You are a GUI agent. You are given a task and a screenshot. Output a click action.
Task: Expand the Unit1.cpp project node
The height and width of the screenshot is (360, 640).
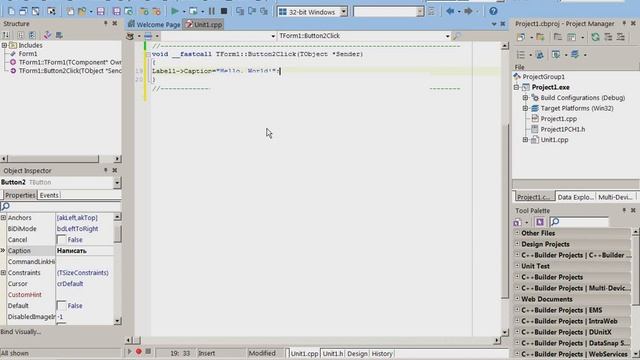[x=525, y=140]
